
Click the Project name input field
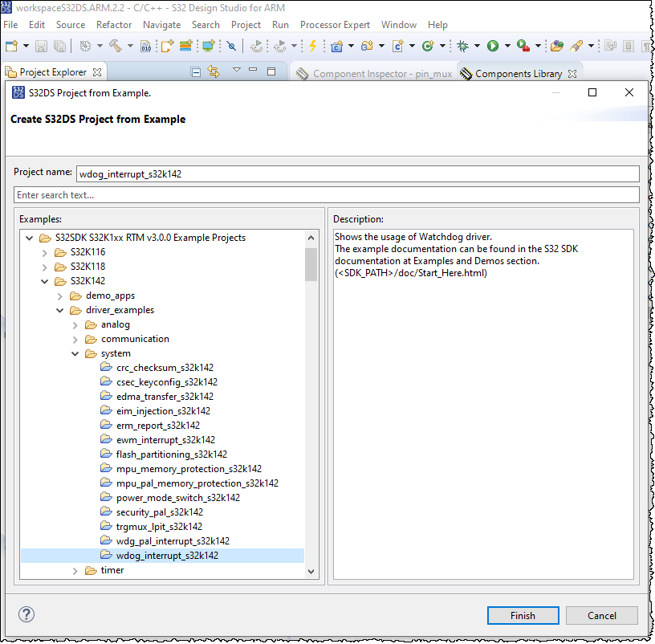[x=357, y=174]
